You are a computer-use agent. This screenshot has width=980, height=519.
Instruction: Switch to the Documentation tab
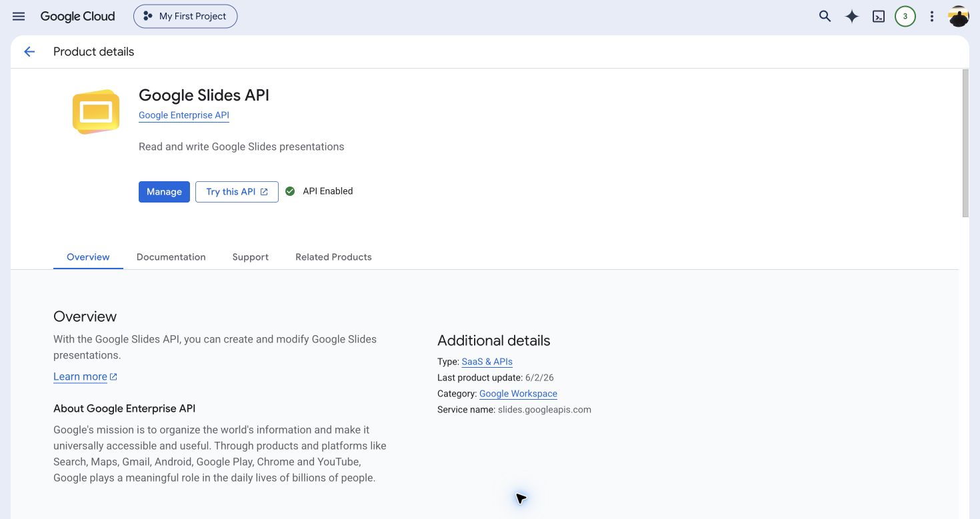coord(171,257)
